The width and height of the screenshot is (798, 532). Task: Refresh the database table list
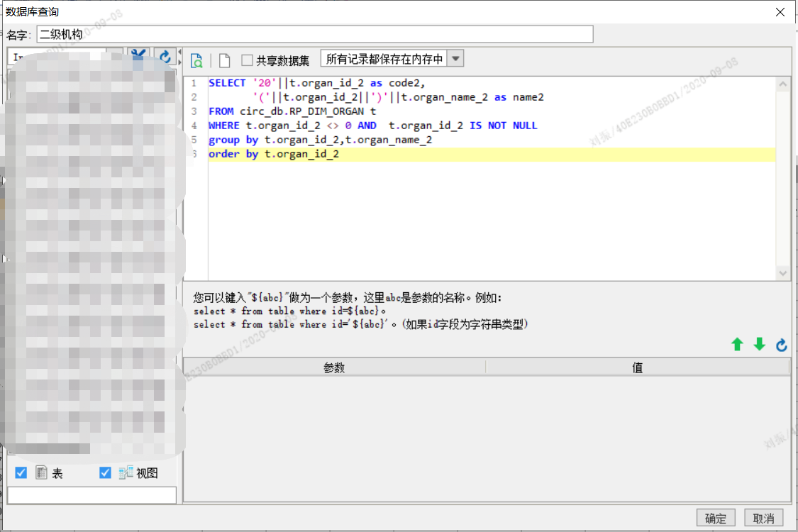[x=165, y=56]
